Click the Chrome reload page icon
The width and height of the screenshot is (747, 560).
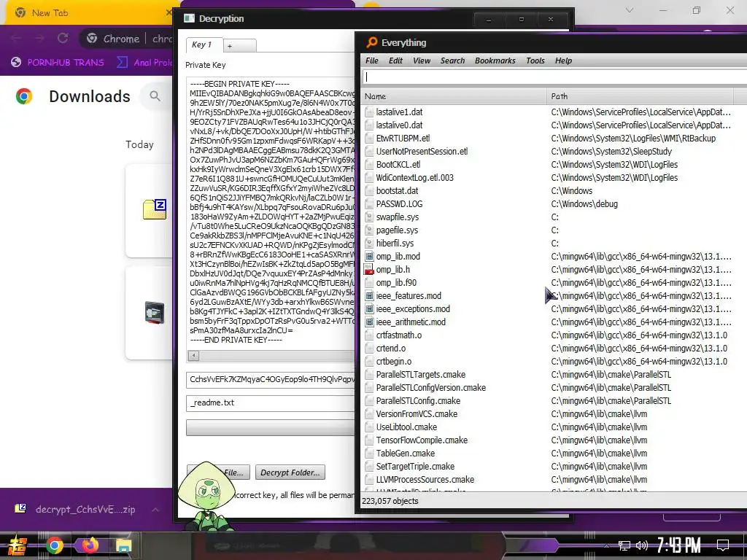pyautogui.click(x=63, y=38)
